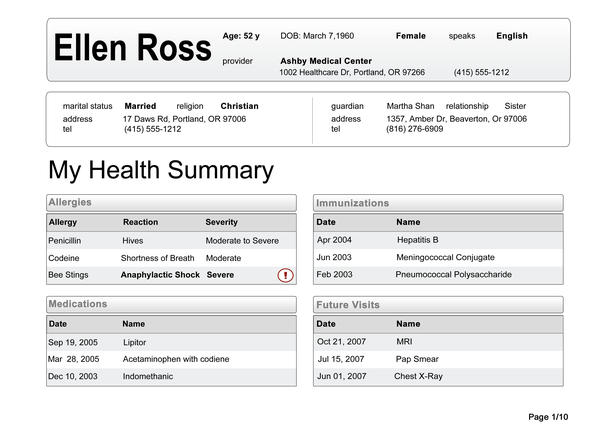Click Jul 15, 2007 visit date
615x424 pixels.
[x=341, y=359]
